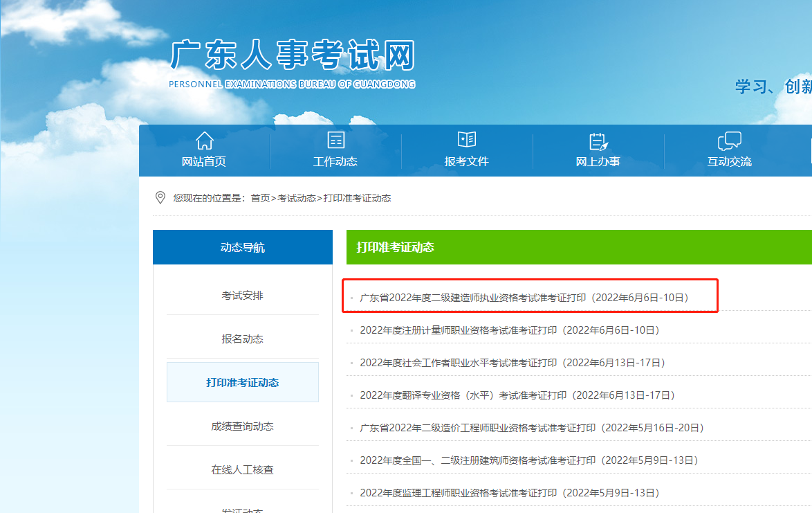Open the 翻译专业资格 admission ticket notice
The height and width of the screenshot is (513, 812).
(x=517, y=395)
